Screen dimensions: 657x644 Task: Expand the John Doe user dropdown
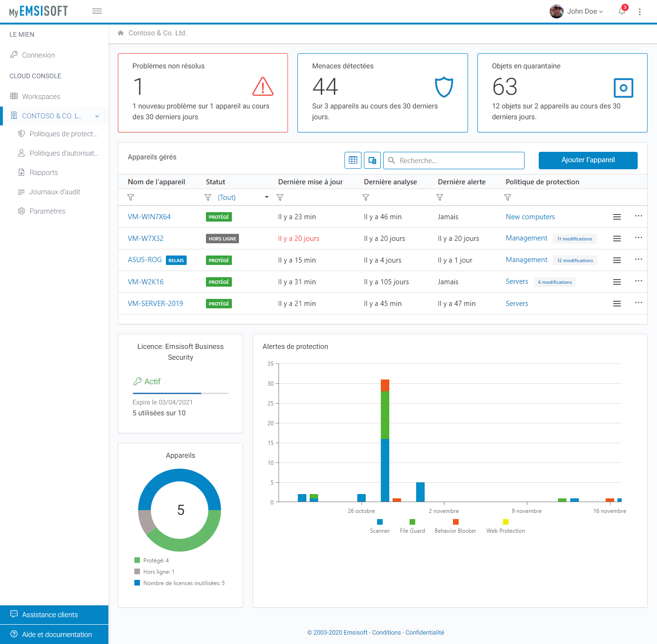[x=585, y=11]
